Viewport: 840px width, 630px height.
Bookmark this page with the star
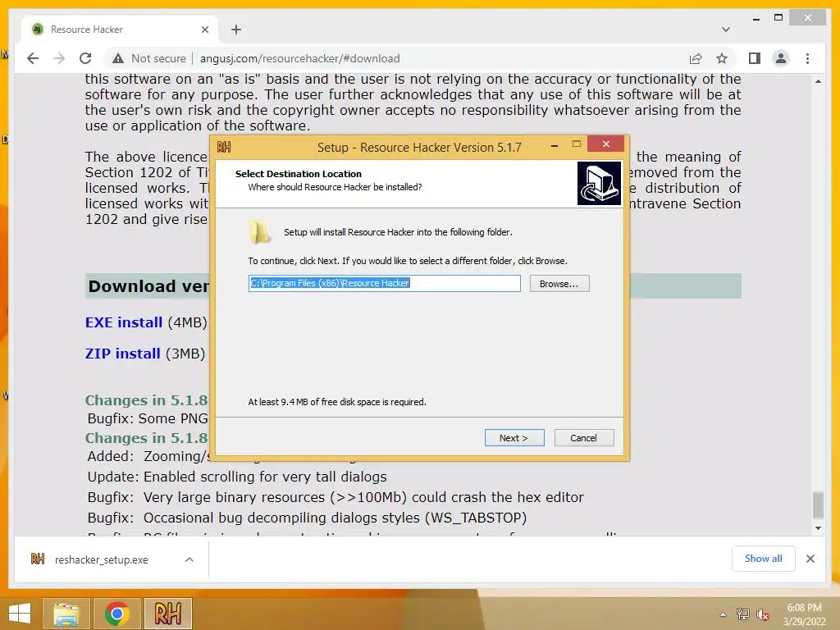point(722,58)
